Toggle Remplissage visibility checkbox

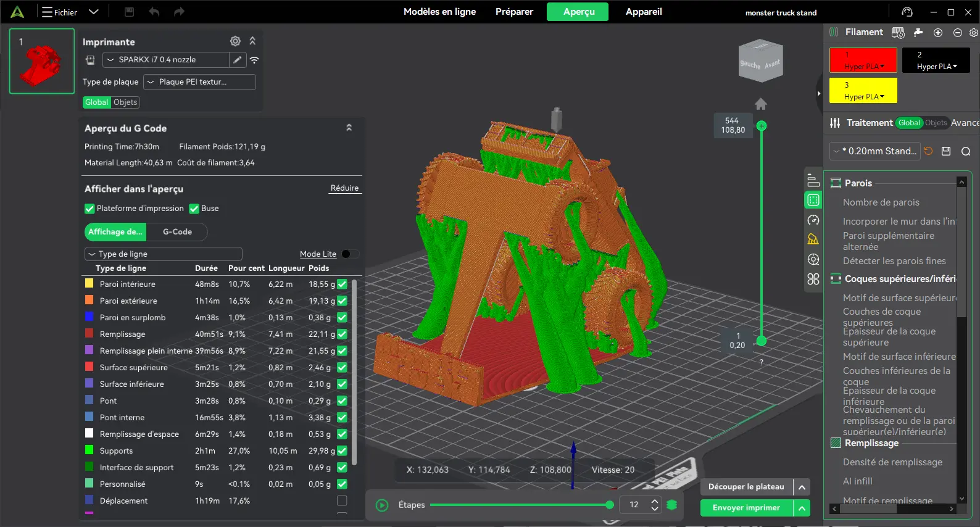(342, 334)
